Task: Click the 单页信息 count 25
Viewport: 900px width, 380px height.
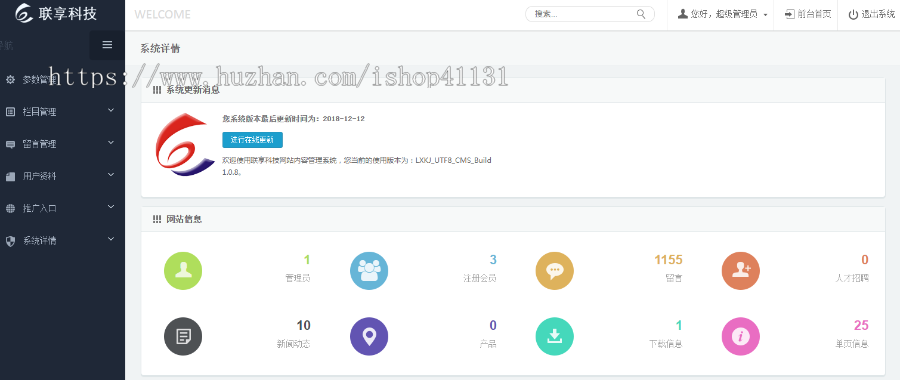Action: coord(861,326)
